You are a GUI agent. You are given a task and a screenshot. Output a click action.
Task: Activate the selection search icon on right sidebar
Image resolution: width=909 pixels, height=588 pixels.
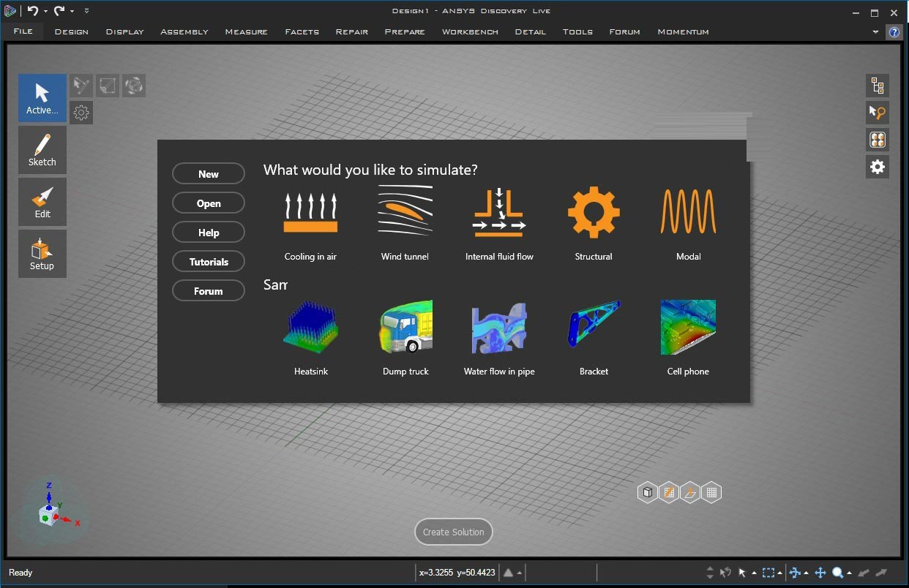pyautogui.click(x=877, y=113)
